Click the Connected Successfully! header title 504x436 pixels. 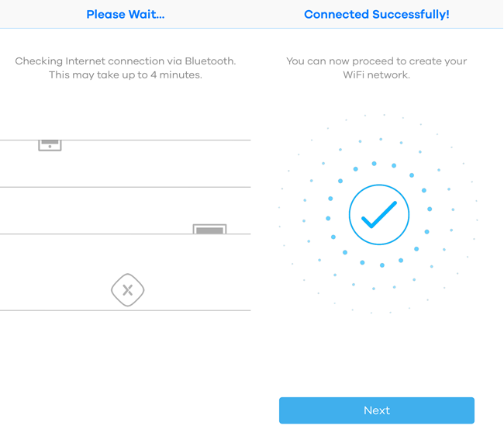(377, 15)
